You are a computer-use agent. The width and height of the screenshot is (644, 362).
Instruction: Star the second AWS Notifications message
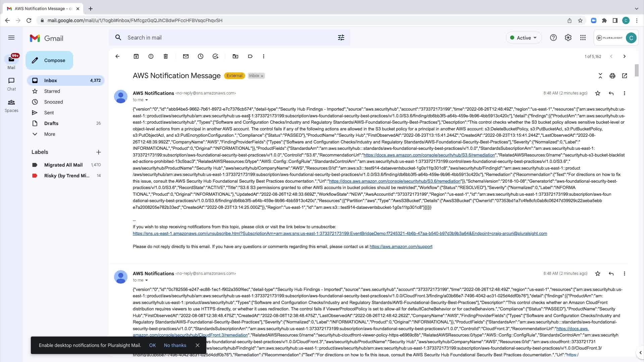pyautogui.click(x=598, y=274)
